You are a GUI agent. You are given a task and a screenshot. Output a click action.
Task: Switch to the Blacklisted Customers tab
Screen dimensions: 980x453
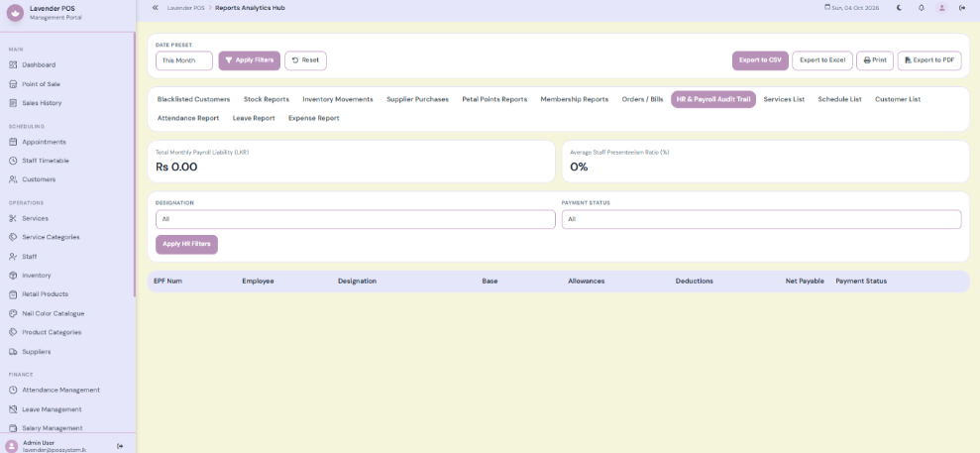pos(194,99)
